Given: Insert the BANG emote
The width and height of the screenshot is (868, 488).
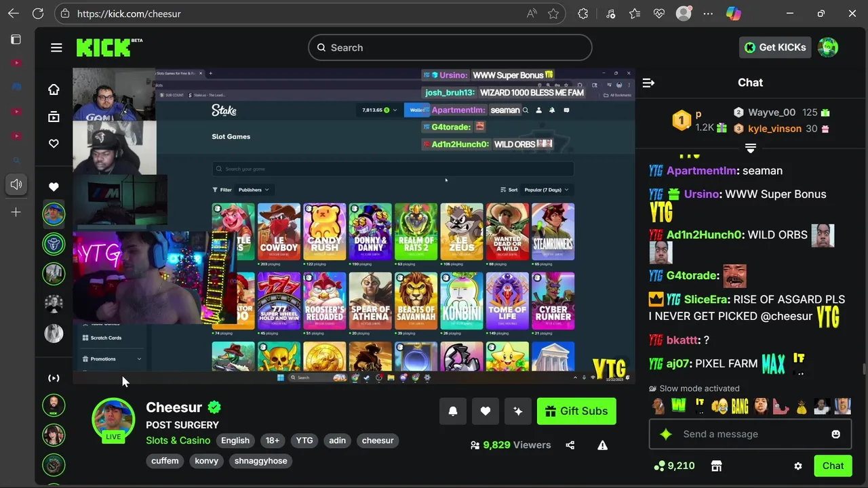Looking at the screenshot, I should coord(740,406).
